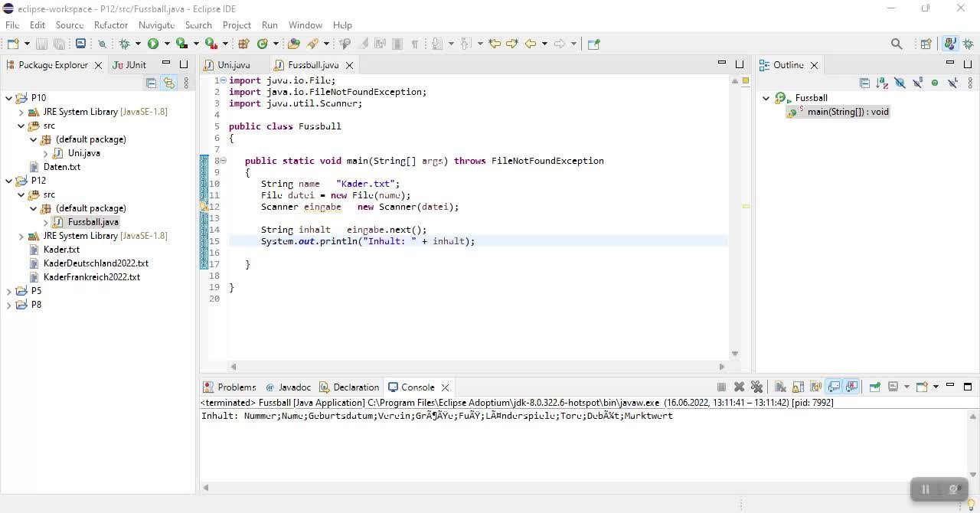The image size is (980, 513).
Task: Select Daten.txt under P10
Action: 61,167
